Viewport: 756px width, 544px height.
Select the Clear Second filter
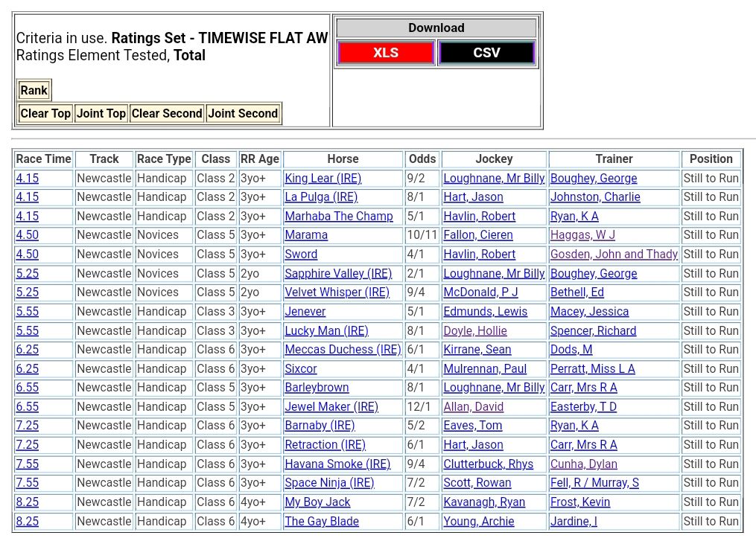coord(167,114)
